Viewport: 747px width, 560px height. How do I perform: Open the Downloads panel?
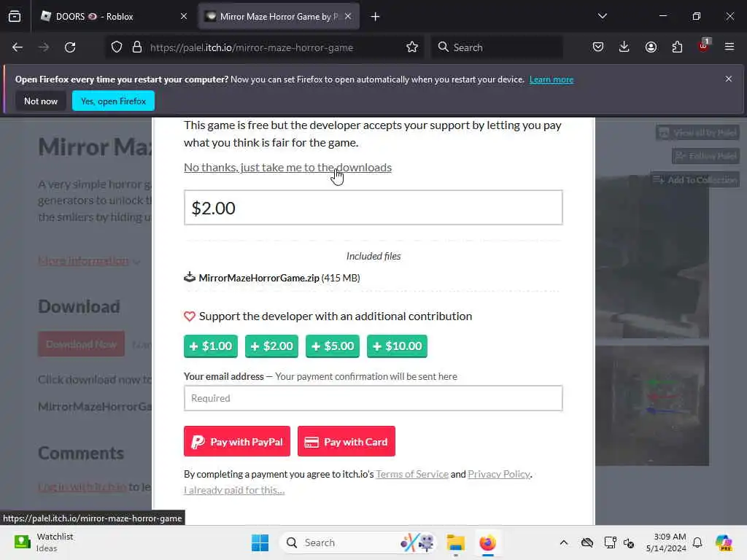pyautogui.click(x=624, y=47)
